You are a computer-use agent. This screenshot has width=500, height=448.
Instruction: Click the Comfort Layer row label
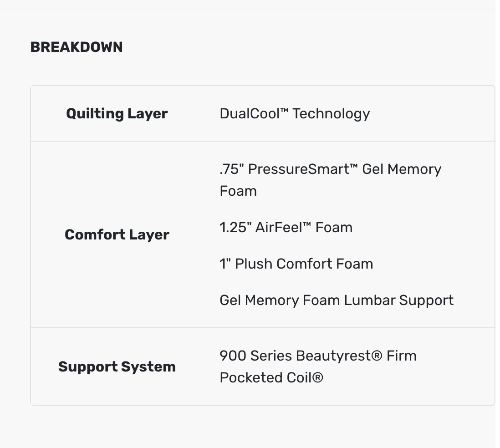[x=117, y=234]
